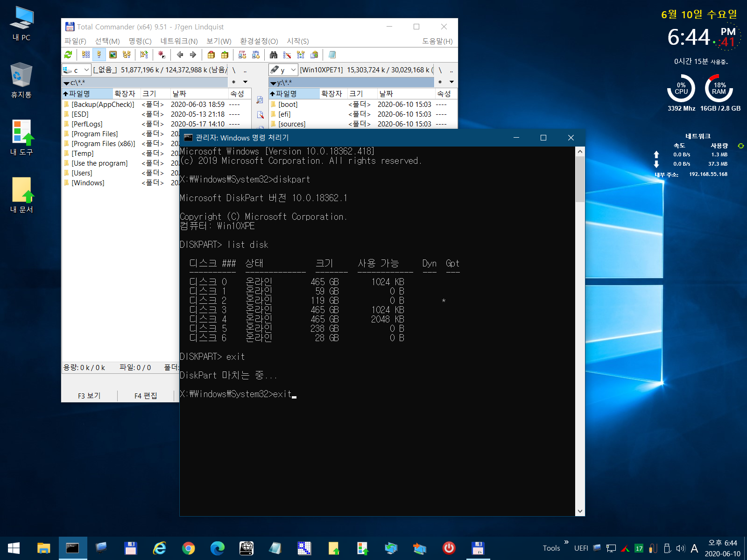Go back with the left arrow icon
Image resolution: width=747 pixels, height=560 pixels.
coord(180,55)
